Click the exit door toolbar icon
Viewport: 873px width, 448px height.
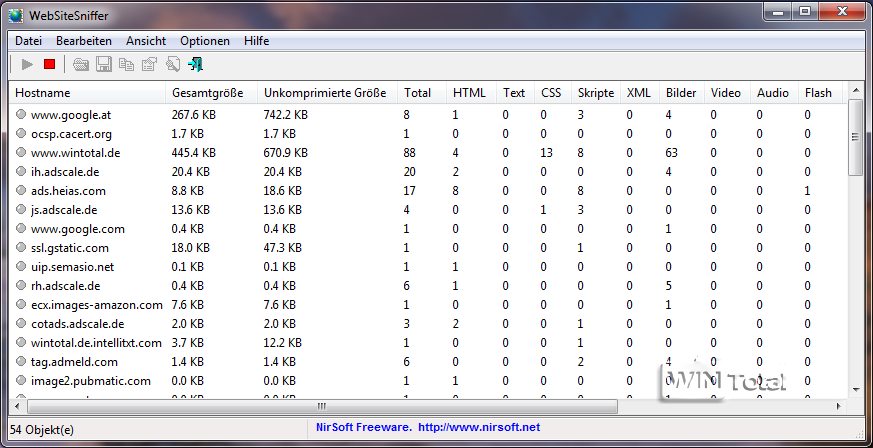195,65
